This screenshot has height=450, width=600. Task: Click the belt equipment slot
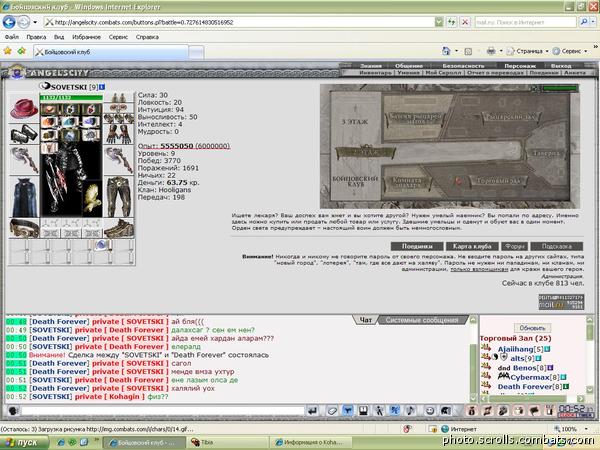click(x=24, y=228)
